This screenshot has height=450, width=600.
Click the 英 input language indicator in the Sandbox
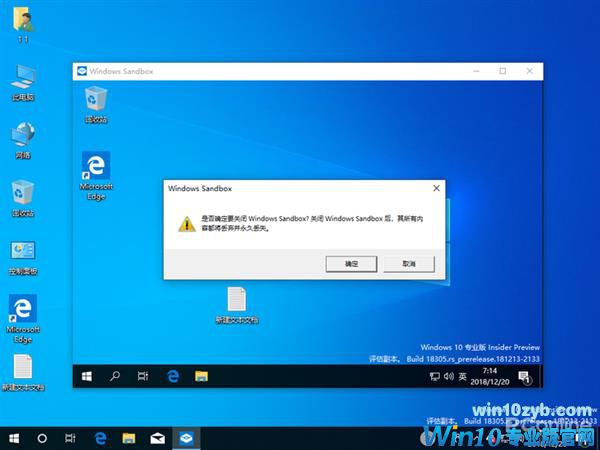point(463,377)
